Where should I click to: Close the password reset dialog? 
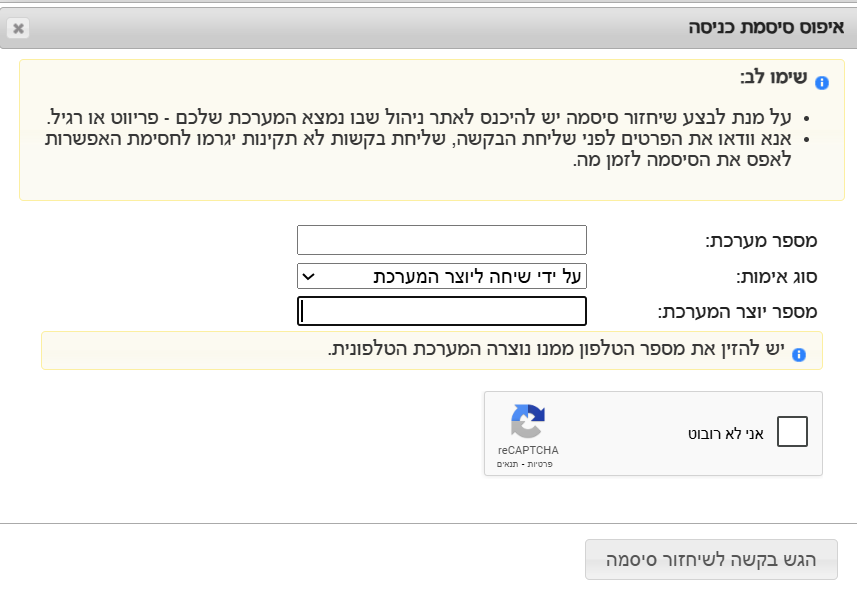click(x=18, y=28)
